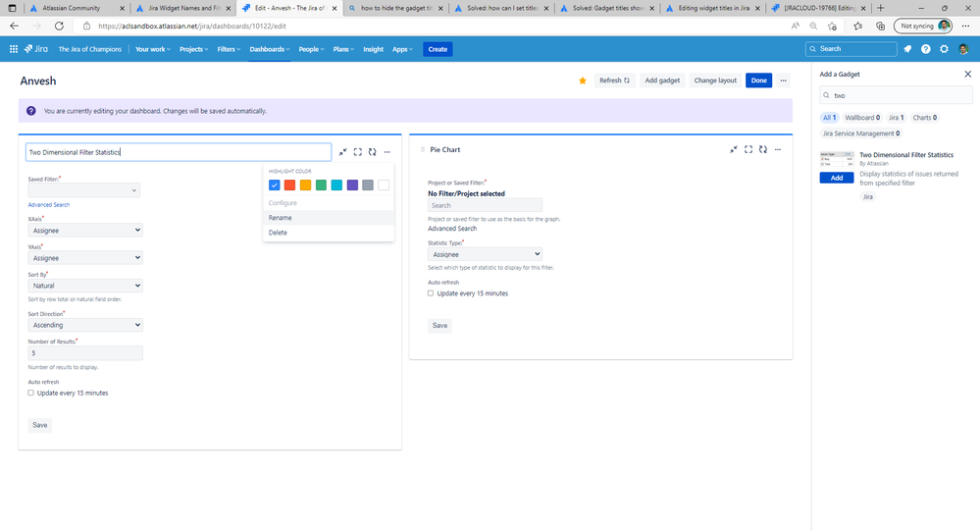Select the All 1 gadget category filter
The image size is (980, 531).
click(x=829, y=118)
